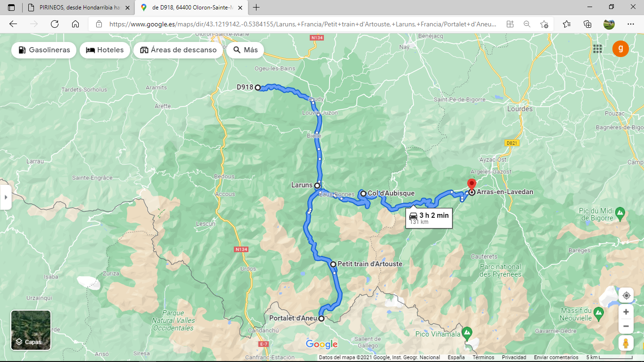Image resolution: width=644 pixels, height=362 pixels.
Task: Open the Capas layers thumbnail
Action: click(31, 330)
